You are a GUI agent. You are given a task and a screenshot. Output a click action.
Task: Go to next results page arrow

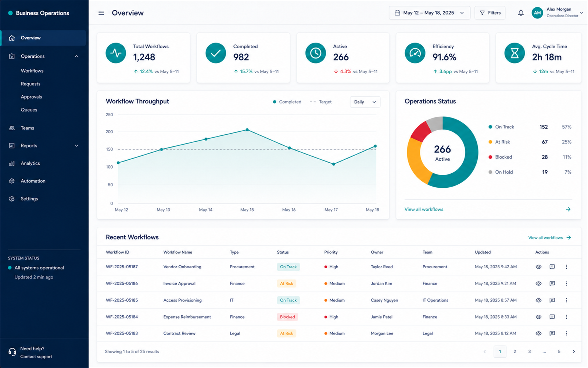(574, 352)
